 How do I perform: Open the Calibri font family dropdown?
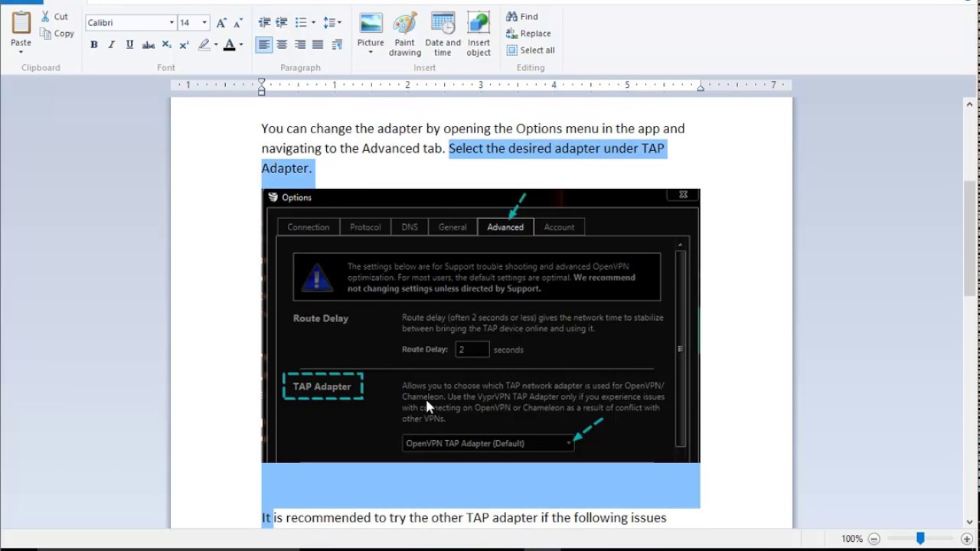pos(171,23)
